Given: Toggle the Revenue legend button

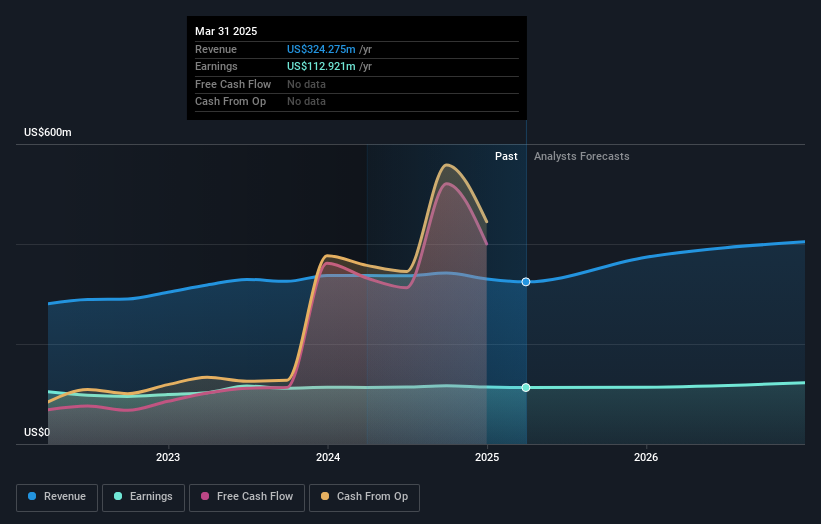Looking at the screenshot, I should [57, 497].
